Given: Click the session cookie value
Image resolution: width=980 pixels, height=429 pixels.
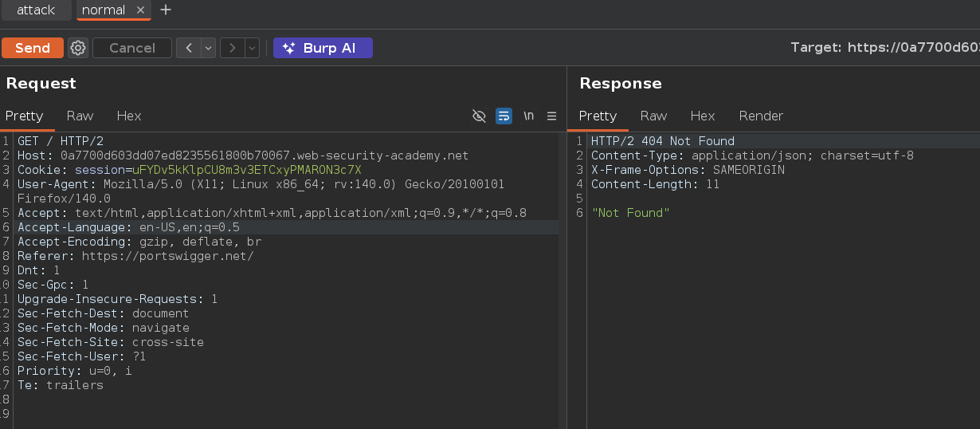Looking at the screenshot, I should [x=247, y=170].
